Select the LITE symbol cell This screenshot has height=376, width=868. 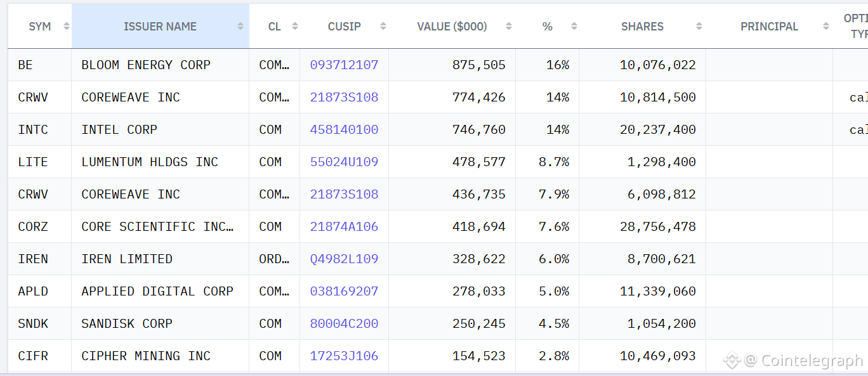tap(40, 162)
